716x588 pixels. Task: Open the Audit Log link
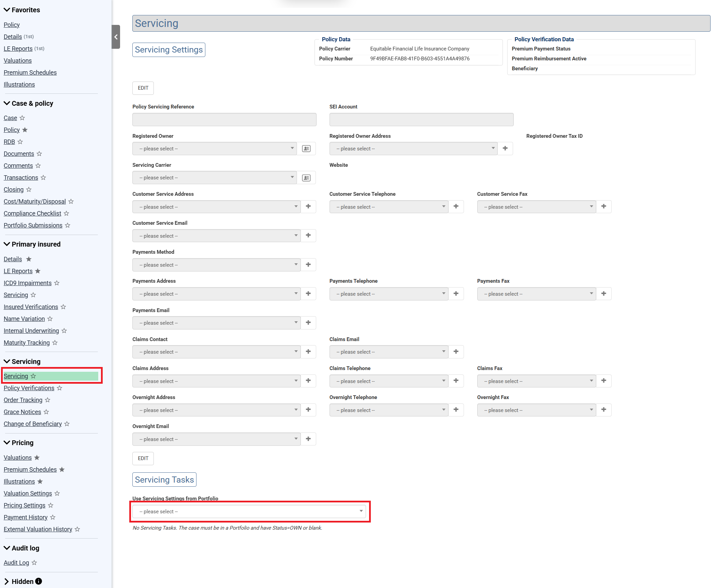(x=16, y=563)
